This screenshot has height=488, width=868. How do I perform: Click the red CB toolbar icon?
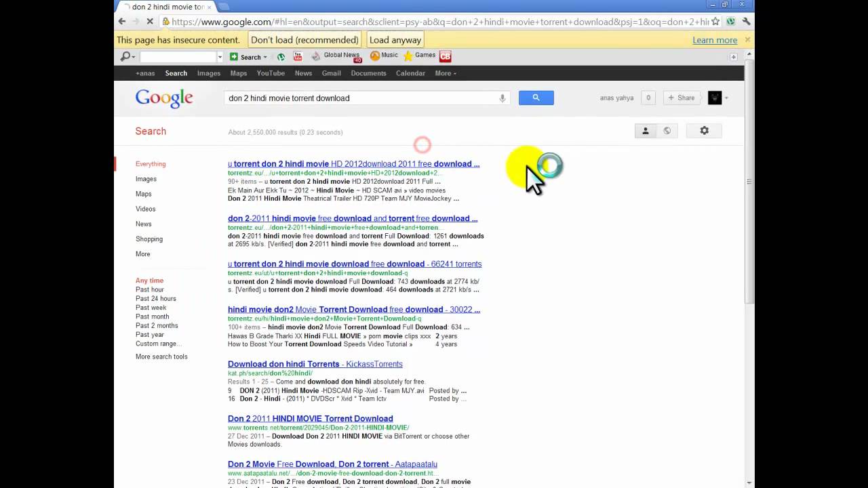click(x=446, y=56)
